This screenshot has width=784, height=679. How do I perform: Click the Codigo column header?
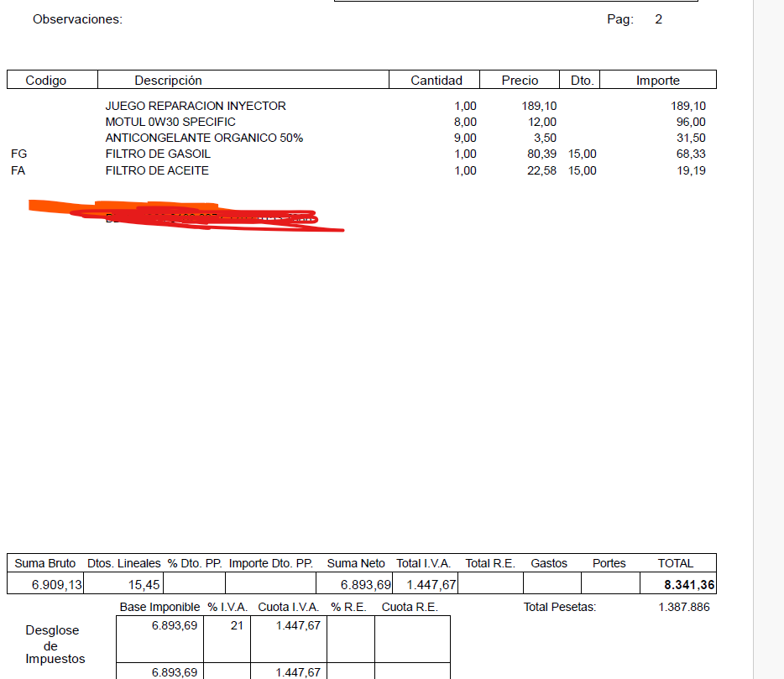coord(46,81)
